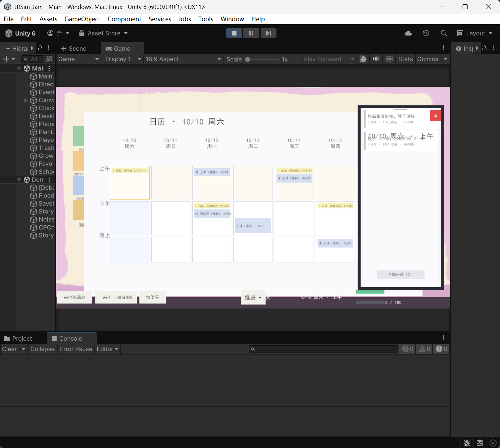This screenshot has height=448, width=500.
Task: Expand the Canvas object in the Hierarchy
Action: click(x=26, y=100)
